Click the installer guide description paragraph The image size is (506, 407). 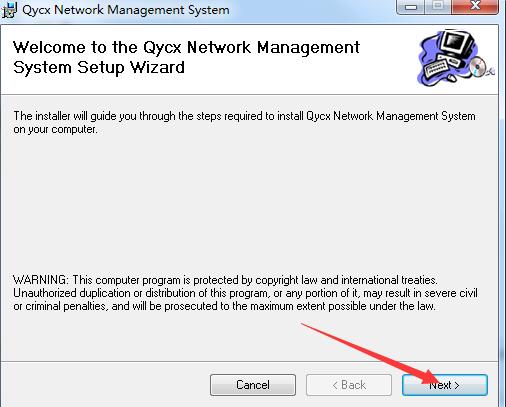coord(244,122)
